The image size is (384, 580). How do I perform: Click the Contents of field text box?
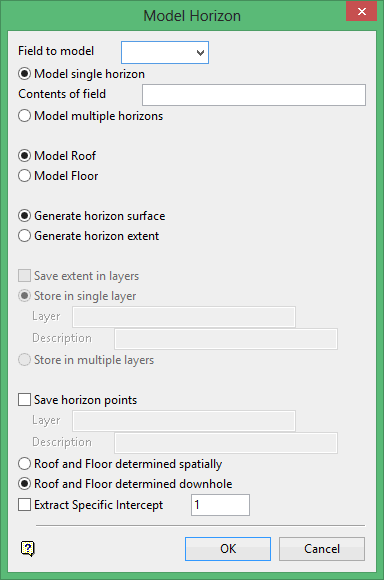[254, 95]
